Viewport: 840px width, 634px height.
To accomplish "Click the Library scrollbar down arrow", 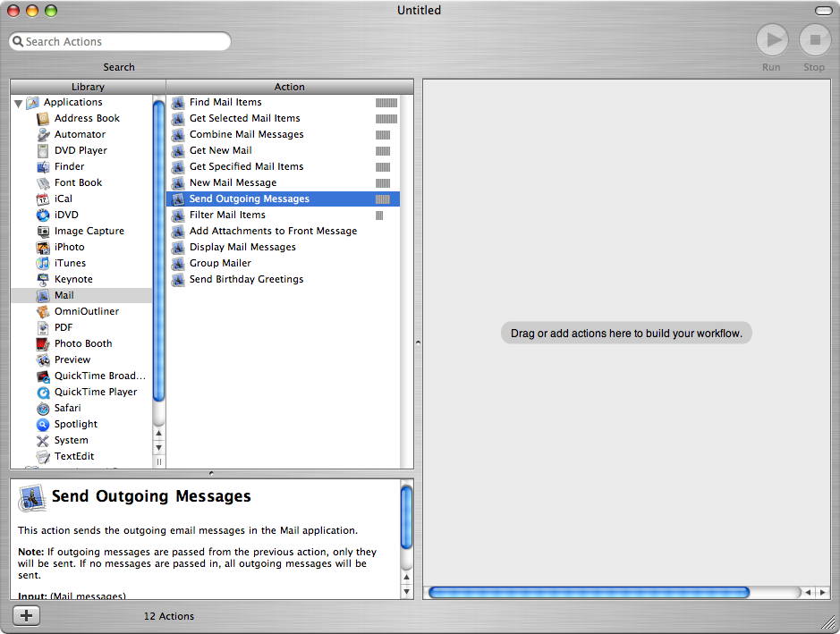I will [x=158, y=448].
